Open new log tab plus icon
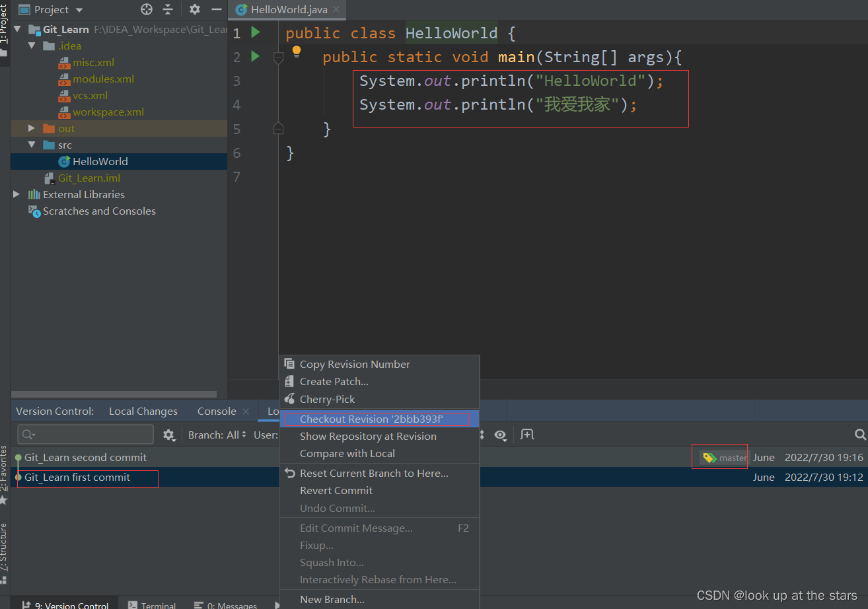The image size is (868, 609). [x=526, y=434]
